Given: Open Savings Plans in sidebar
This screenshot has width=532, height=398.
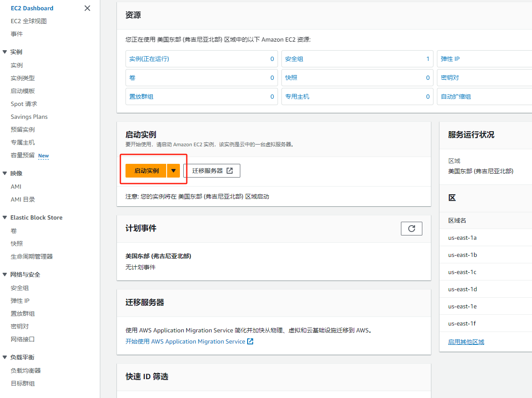Looking at the screenshot, I should pyautogui.click(x=29, y=117).
